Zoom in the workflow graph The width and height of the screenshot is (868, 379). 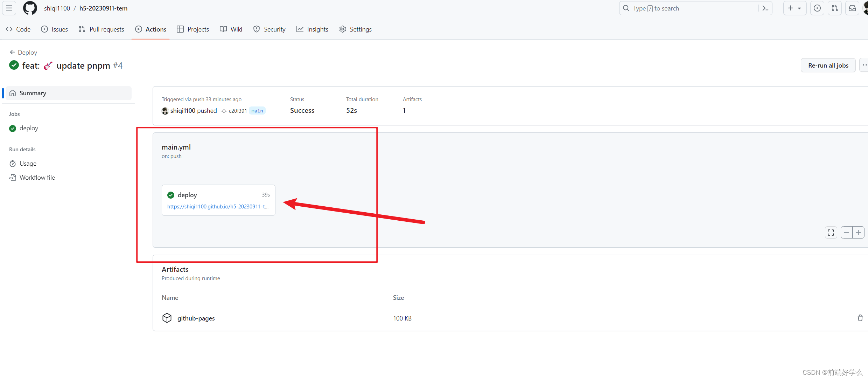(x=859, y=233)
